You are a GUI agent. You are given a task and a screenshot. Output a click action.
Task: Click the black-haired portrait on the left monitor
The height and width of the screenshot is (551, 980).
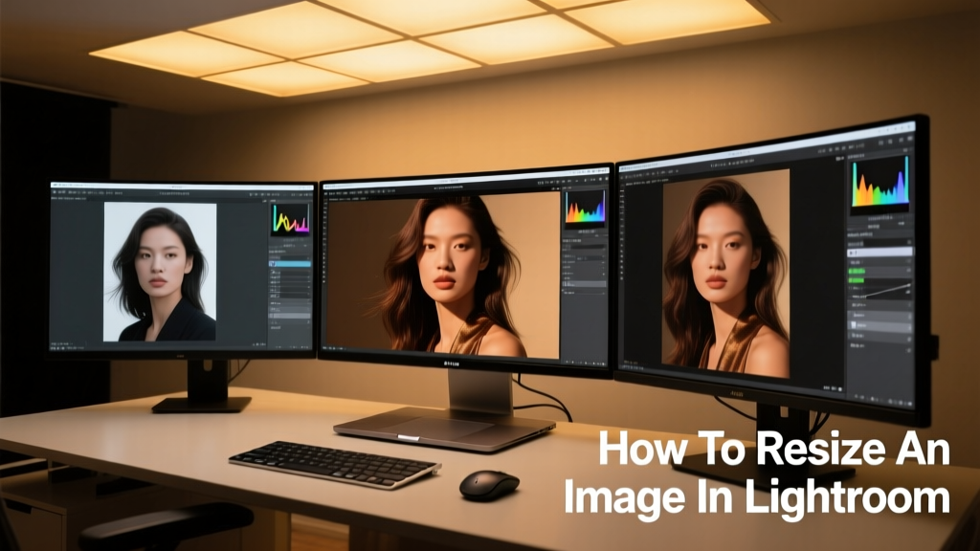pos(160,272)
